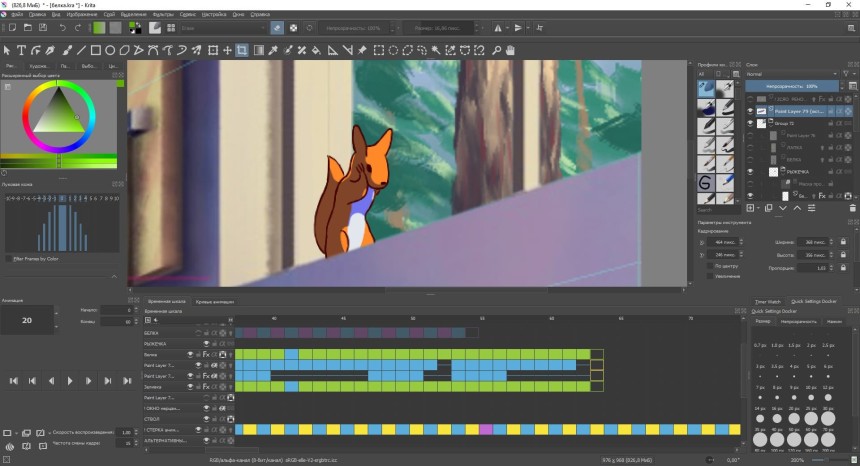Enable Filter Frames by Color checkbox
Image resolution: width=860 pixels, height=466 pixels.
[10, 258]
